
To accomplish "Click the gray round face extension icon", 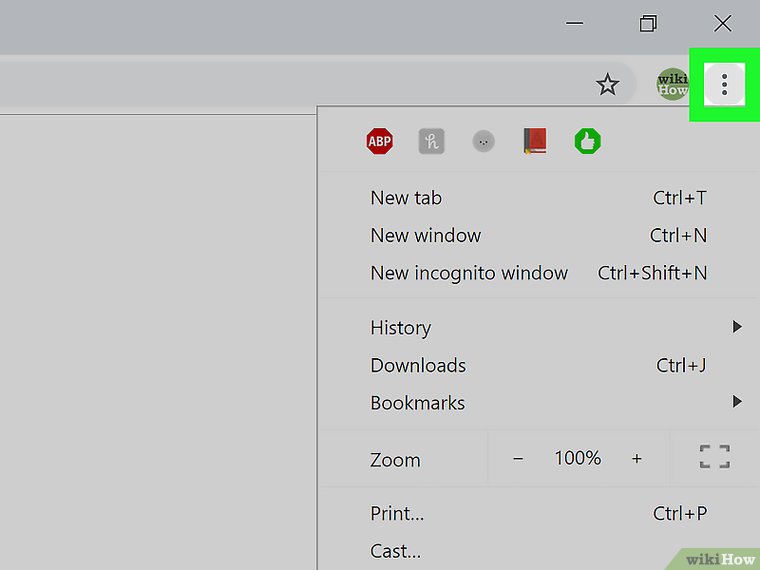I will pos(483,142).
